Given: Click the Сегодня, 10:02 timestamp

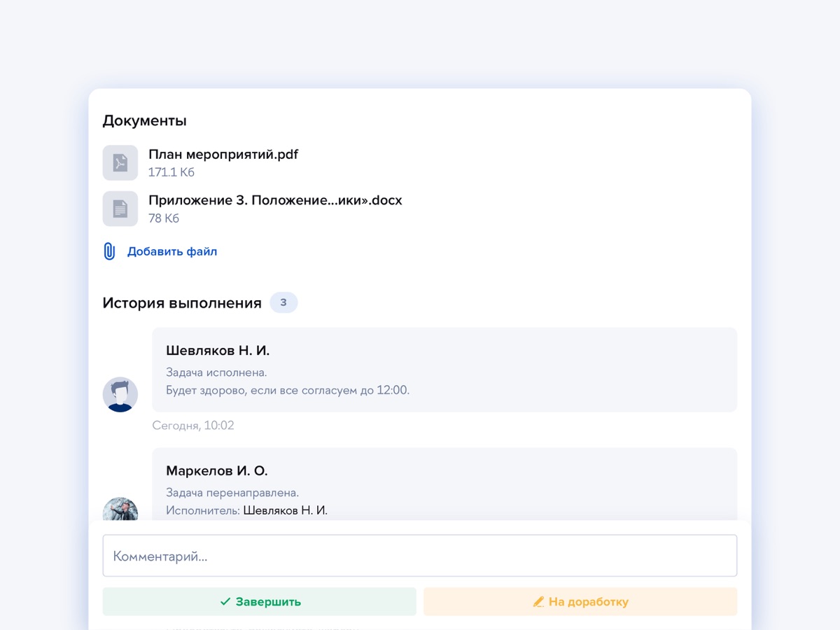Looking at the screenshot, I should [x=193, y=426].
